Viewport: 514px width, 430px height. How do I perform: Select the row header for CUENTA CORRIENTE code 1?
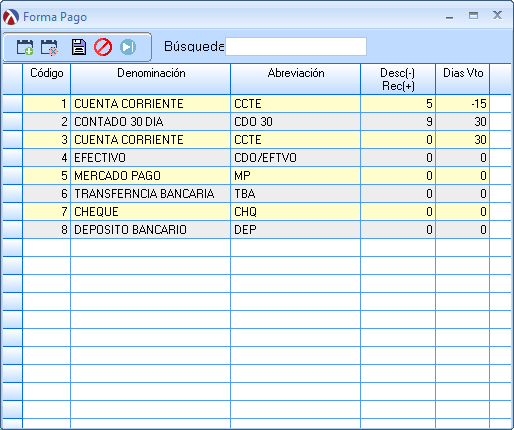coord(13,104)
